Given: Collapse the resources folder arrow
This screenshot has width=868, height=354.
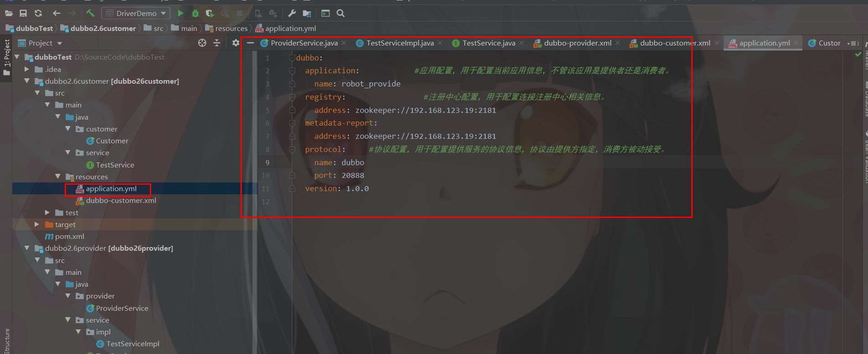Looking at the screenshot, I should (58, 177).
